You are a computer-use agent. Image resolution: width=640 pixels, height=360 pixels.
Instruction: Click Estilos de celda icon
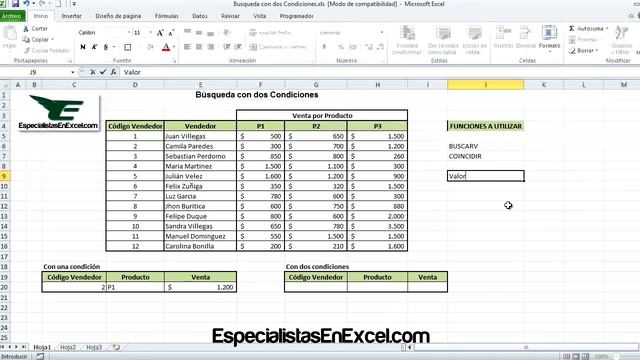[475, 40]
